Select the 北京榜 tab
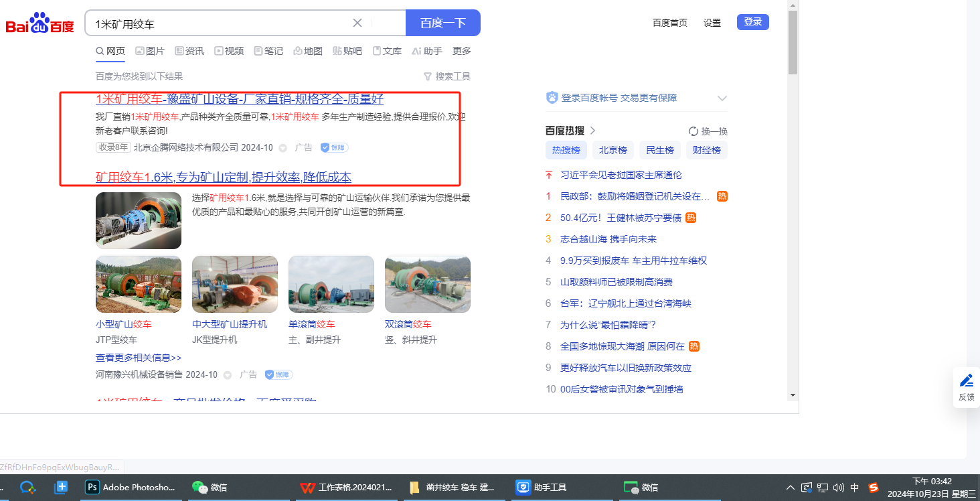This screenshot has width=980, height=501. [x=613, y=150]
